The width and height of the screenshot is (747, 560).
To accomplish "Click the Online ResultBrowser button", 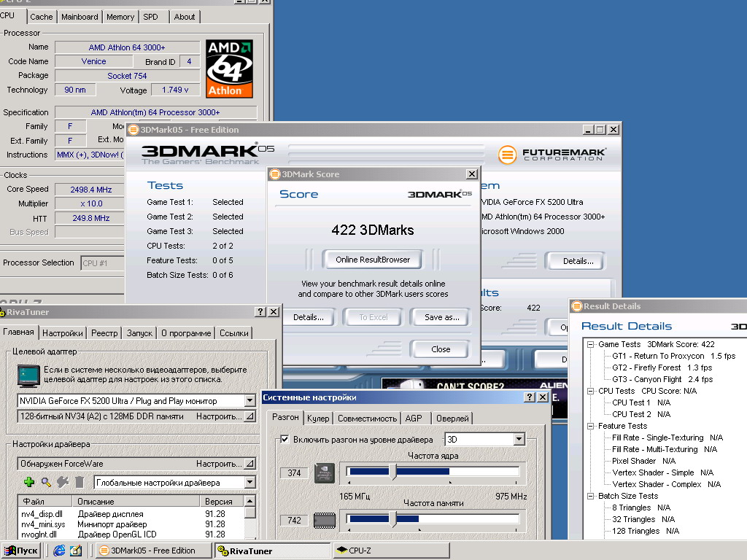I will (x=373, y=260).
